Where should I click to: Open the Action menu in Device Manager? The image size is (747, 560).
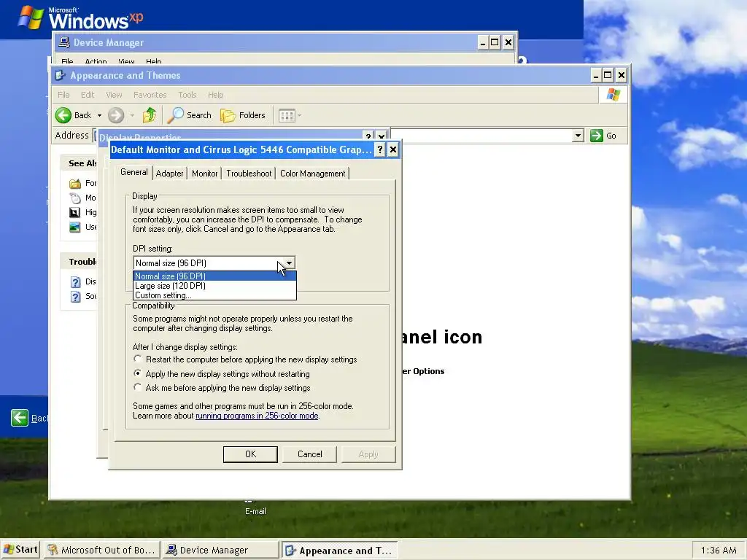click(x=96, y=61)
